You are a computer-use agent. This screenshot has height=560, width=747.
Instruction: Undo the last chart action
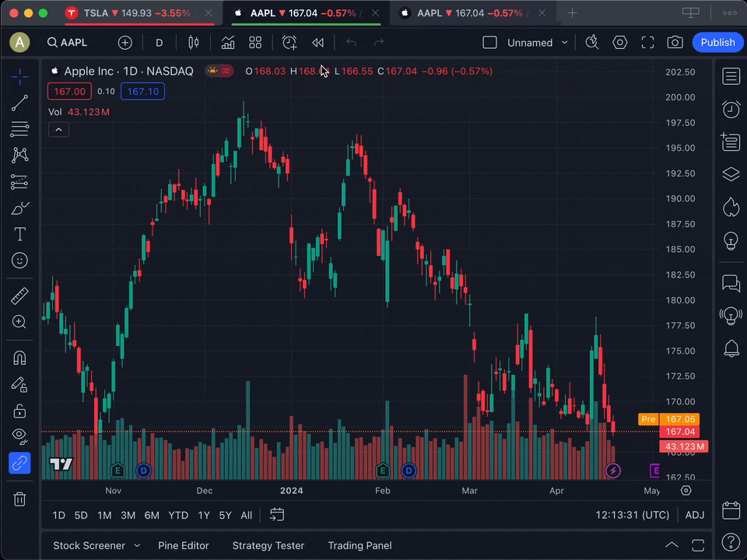(x=351, y=42)
